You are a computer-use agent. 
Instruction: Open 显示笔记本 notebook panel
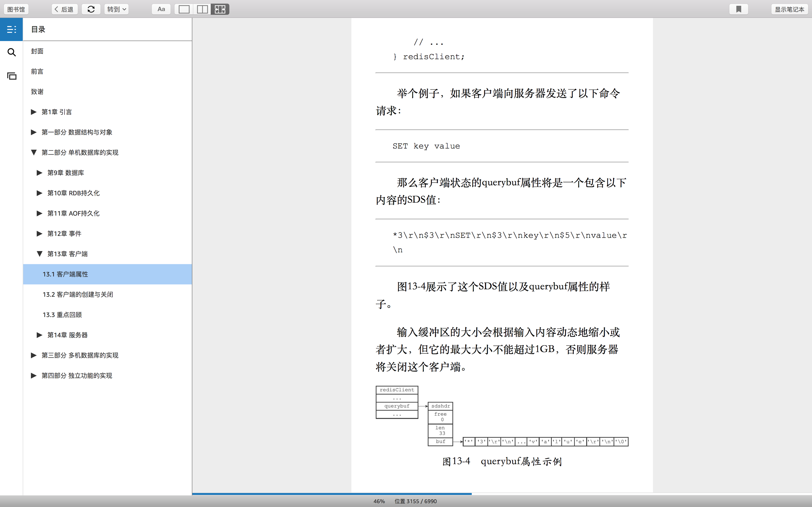[789, 9]
